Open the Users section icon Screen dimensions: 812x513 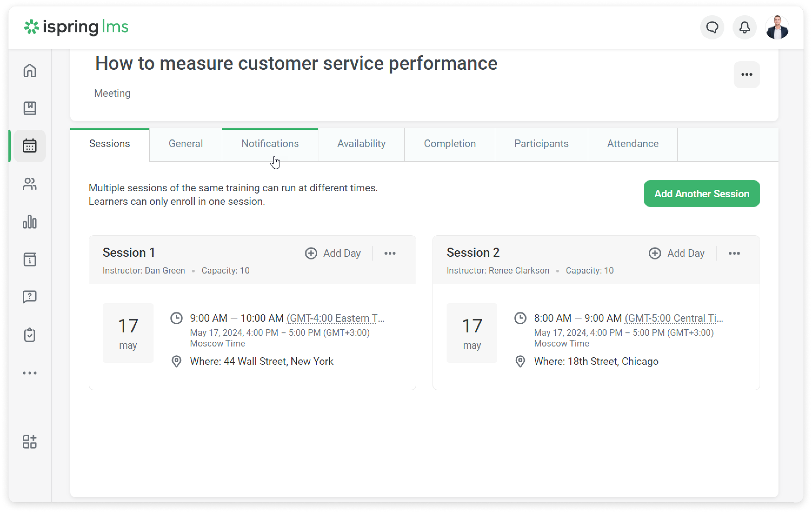point(30,184)
